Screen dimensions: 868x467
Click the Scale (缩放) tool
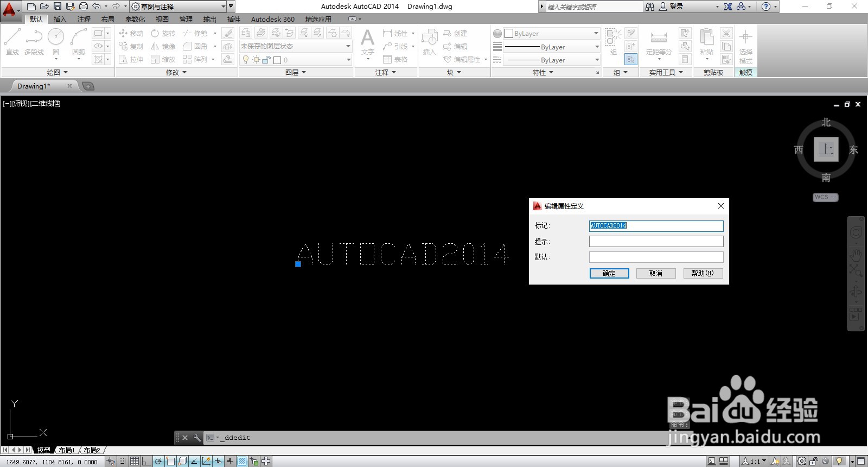point(163,59)
